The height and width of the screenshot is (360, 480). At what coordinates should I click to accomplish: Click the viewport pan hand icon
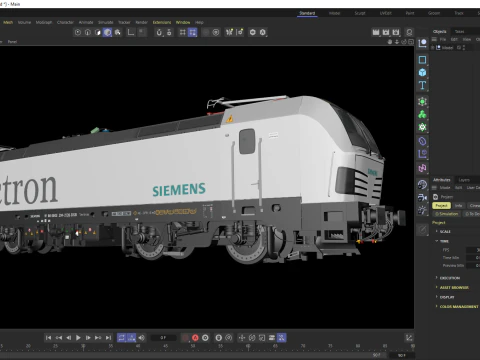pyautogui.click(x=390, y=42)
